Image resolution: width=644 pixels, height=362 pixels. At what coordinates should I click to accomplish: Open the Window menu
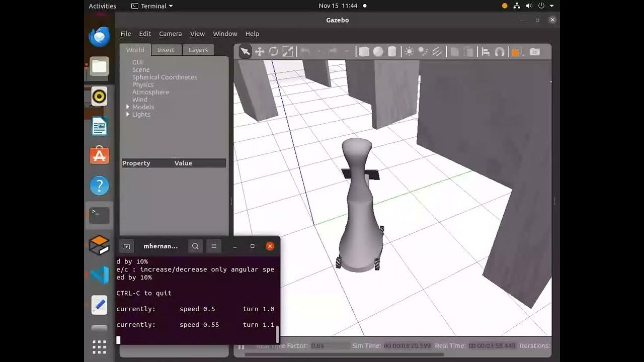(x=225, y=34)
